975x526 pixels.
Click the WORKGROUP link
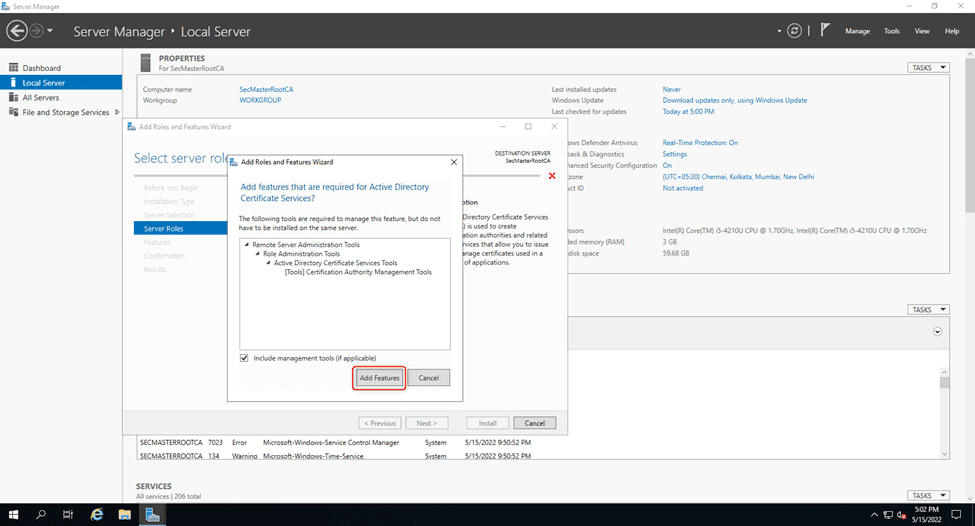(x=260, y=100)
